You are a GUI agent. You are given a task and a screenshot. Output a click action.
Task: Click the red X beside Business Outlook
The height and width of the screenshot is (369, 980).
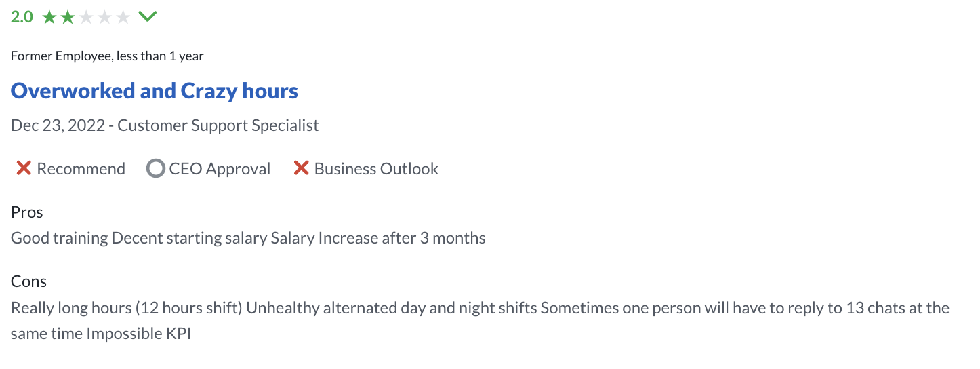pos(301,168)
